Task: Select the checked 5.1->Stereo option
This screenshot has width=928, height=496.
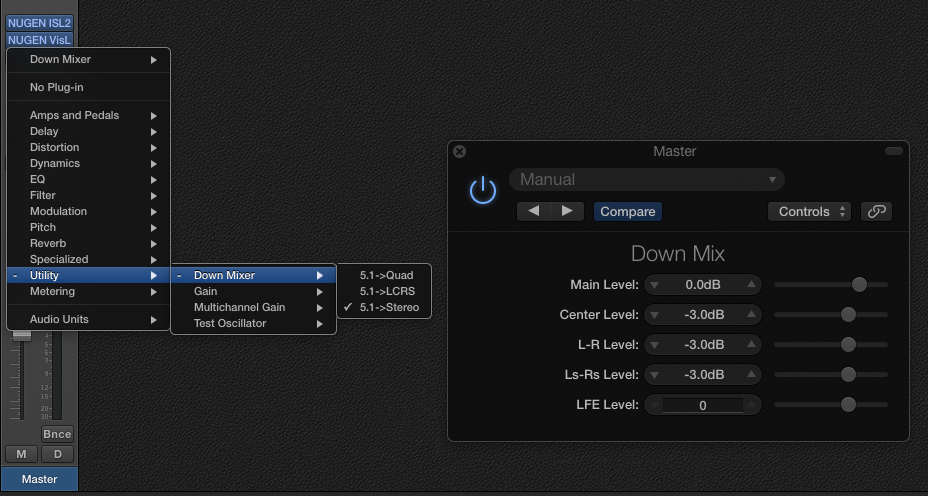Action: [389, 307]
